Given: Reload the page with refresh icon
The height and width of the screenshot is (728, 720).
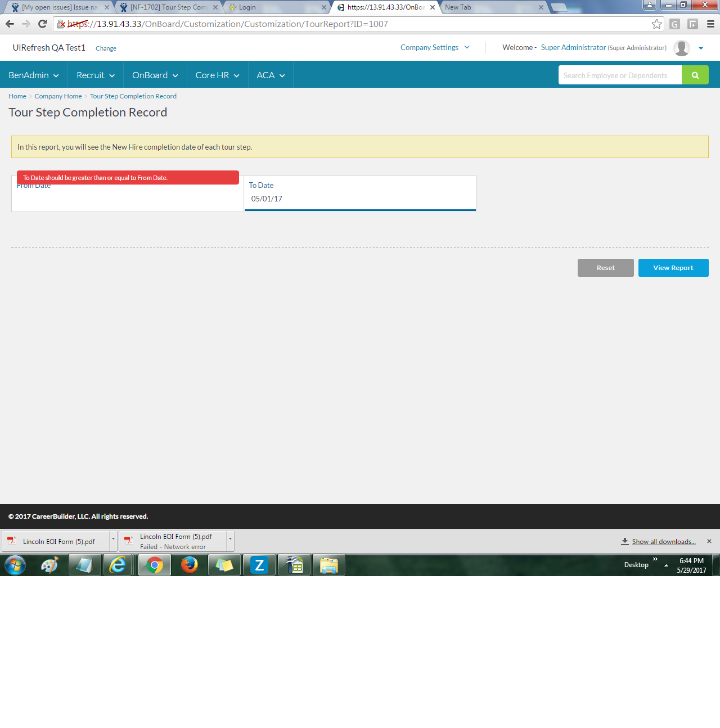Looking at the screenshot, I should pyautogui.click(x=42, y=24).
